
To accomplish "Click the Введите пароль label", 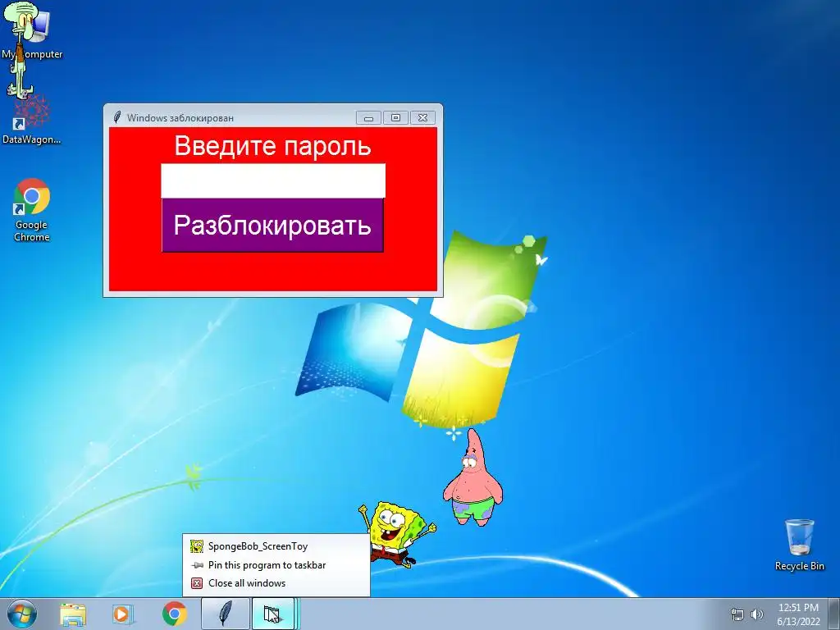I will 272,146.
